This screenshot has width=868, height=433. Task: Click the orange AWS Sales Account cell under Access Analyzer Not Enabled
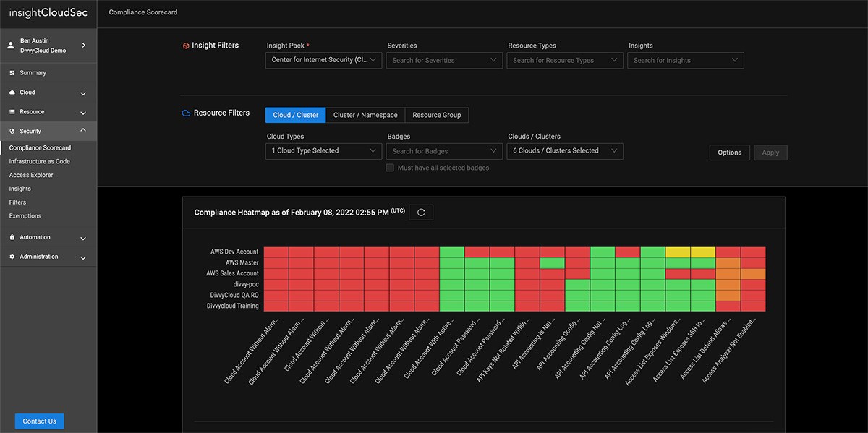(753, 274)
